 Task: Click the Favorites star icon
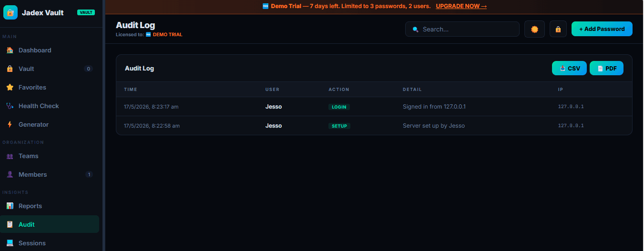coord(10,87)
